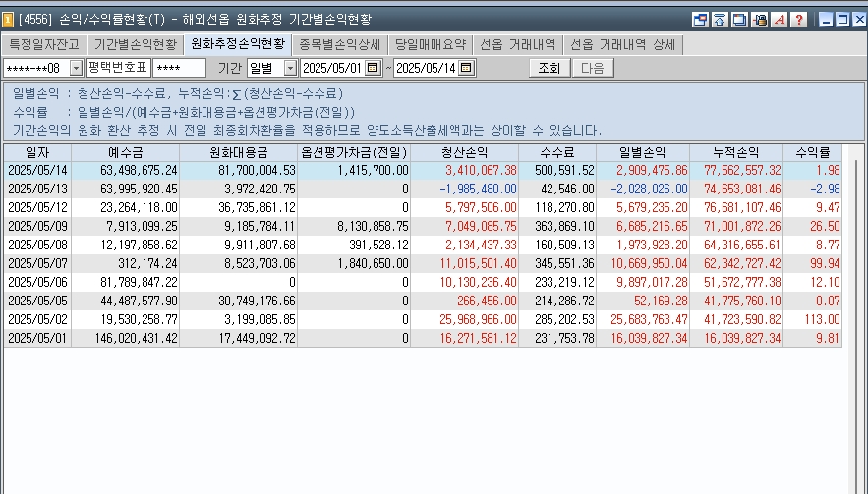Click the 누적손익 column header
Screen dimensions: 868x494
coord(736,152)
